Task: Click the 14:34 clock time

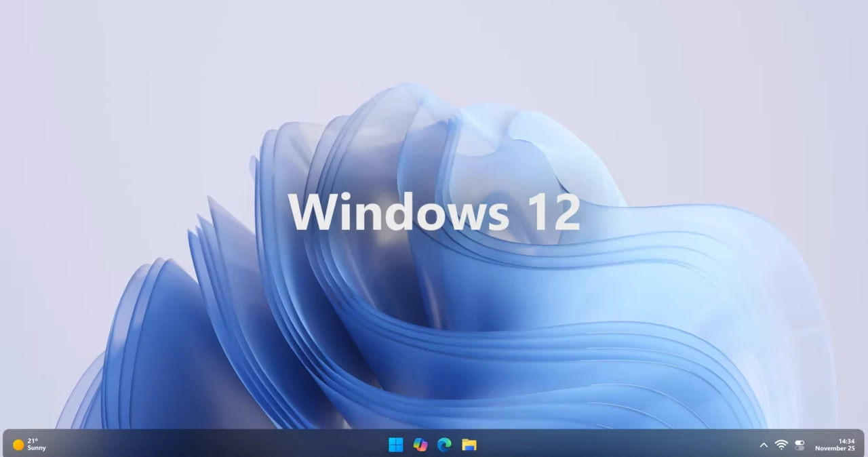Action: [846, 441]
